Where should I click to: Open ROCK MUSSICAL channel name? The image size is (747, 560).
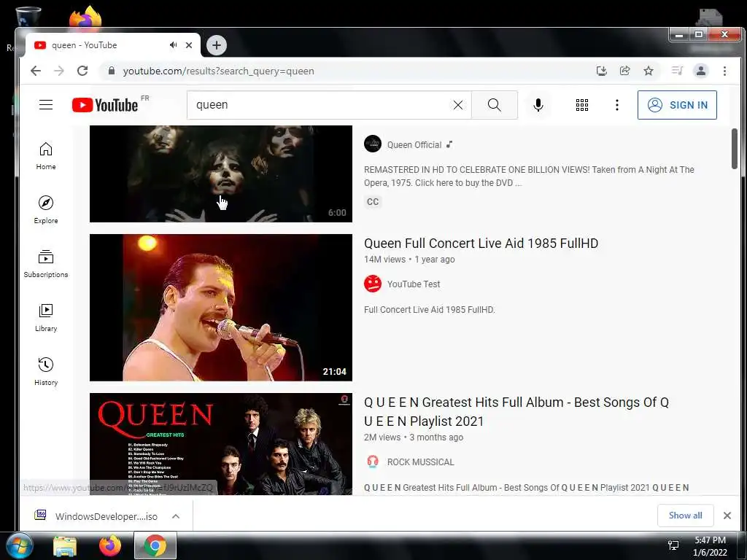421,462
